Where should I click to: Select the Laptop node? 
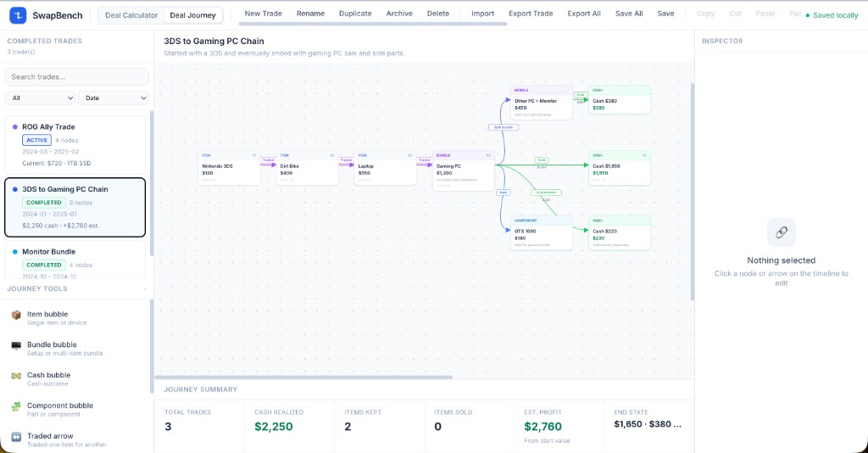tap(386, 168)
